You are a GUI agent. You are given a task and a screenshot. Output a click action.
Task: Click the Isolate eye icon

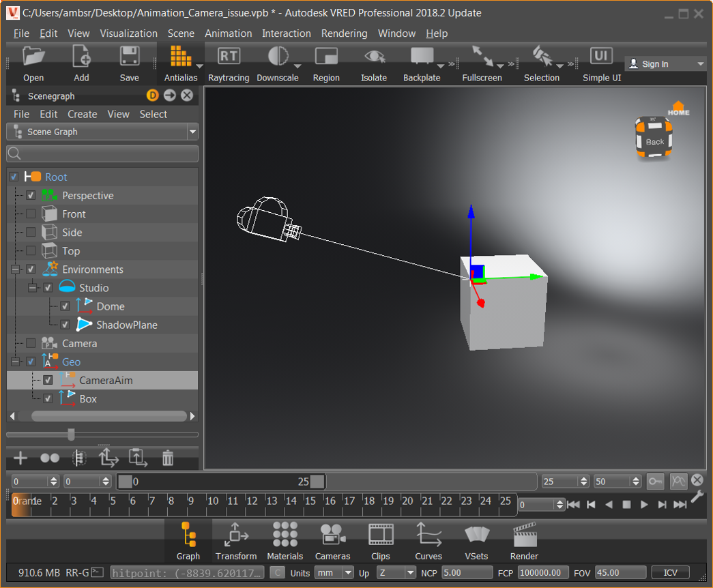click(374, 57)
